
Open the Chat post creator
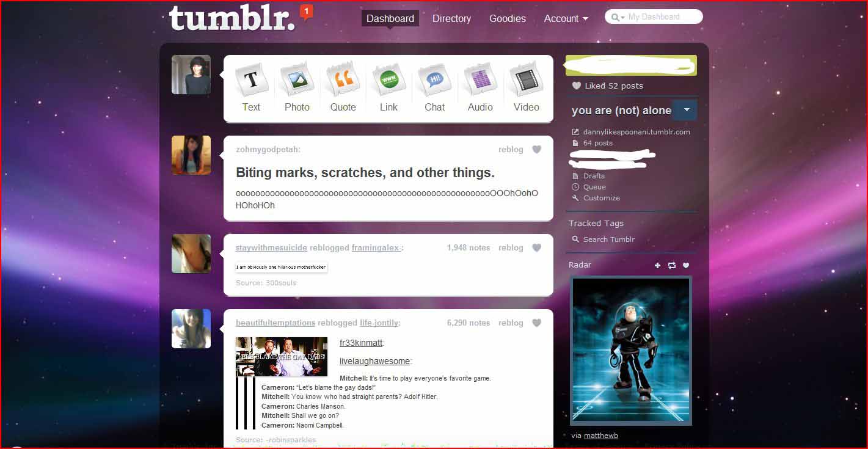(x=434, y=87)
